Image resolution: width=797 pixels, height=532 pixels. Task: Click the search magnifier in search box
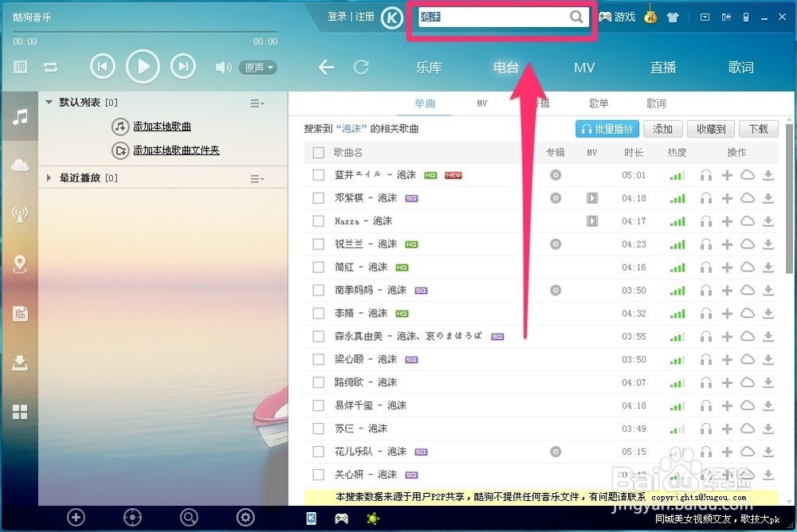point(576,16)
